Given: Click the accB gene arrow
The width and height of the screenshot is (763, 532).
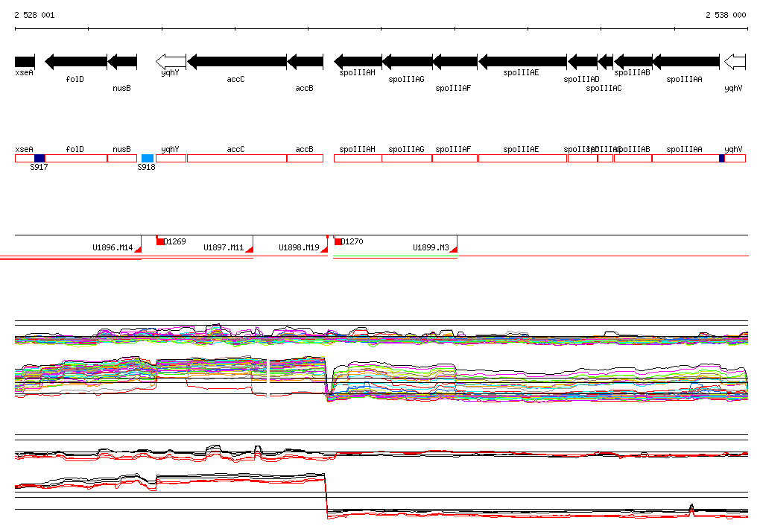Looking at the screenshot, I should pos(305,62).
